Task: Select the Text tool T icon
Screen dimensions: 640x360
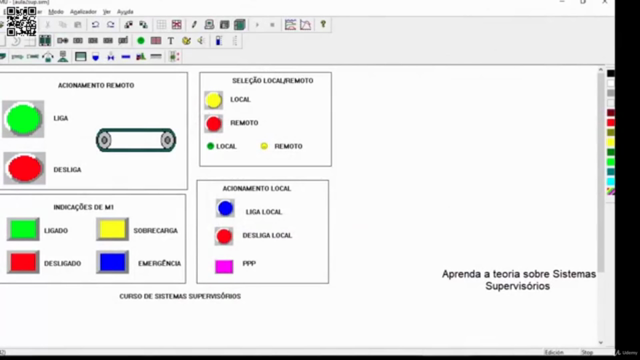Action: coord(171,41)
